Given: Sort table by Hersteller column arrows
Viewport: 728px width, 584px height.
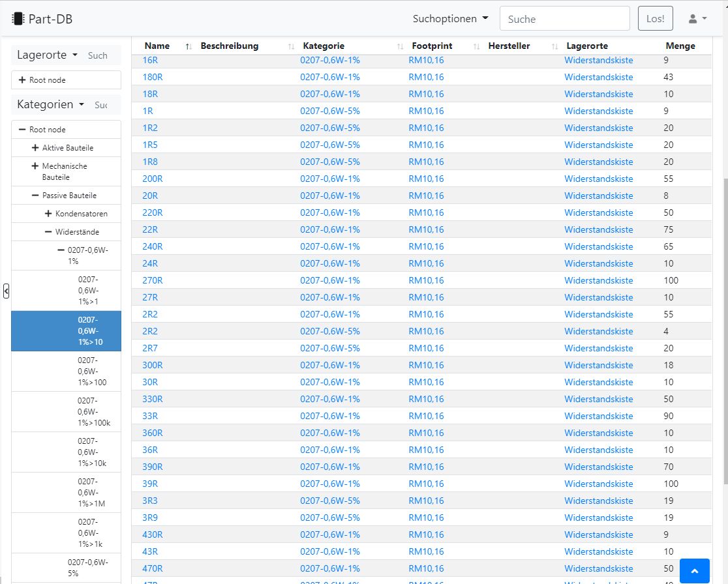Looking at the screenshot, I should (x=555, y=46).
